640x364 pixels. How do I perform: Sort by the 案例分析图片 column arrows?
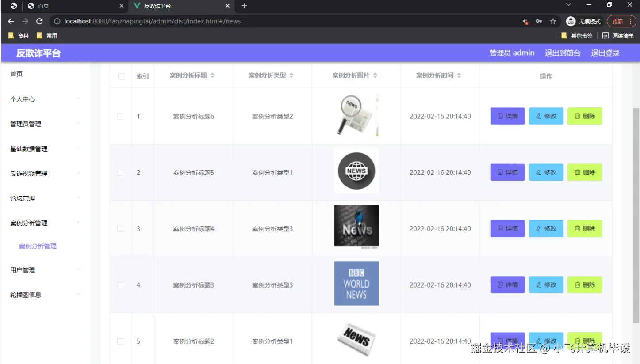[x=375, y=76]
